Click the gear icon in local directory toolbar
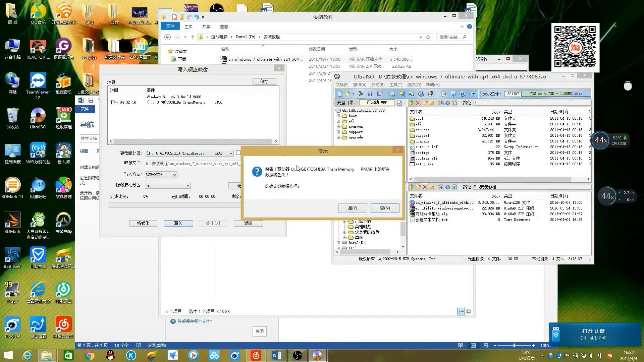644x362 pixels. click(x=447, y=187)
